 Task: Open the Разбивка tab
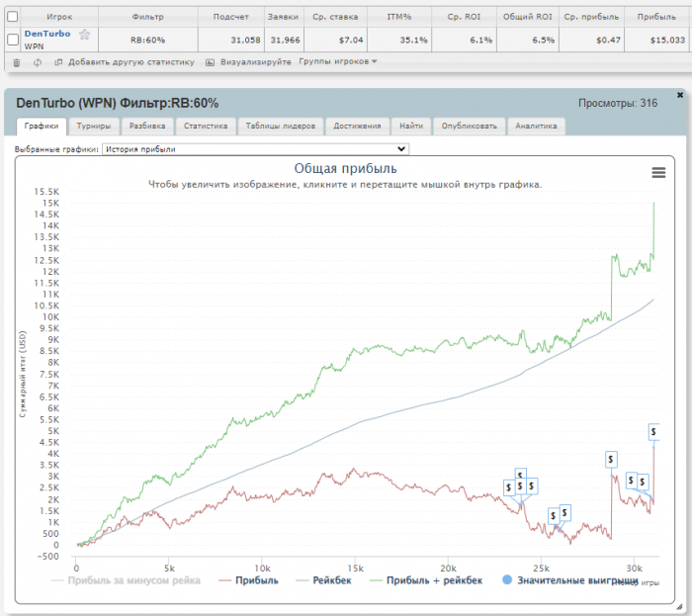tap(147, 127)
